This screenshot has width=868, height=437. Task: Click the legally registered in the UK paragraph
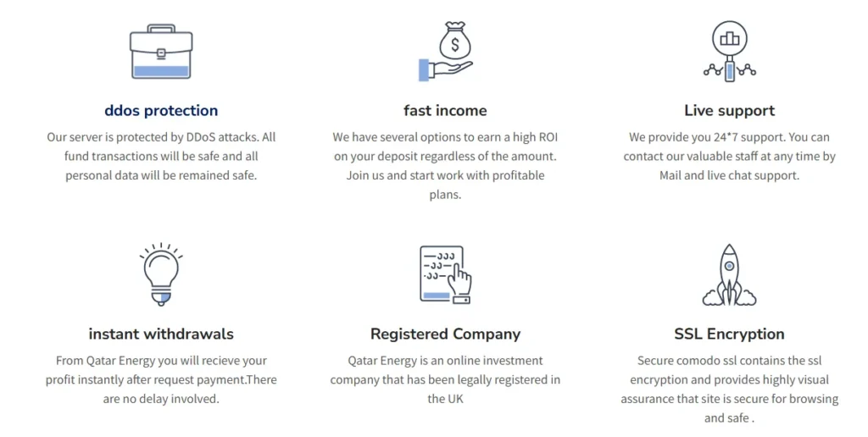(x=445, y=379)
